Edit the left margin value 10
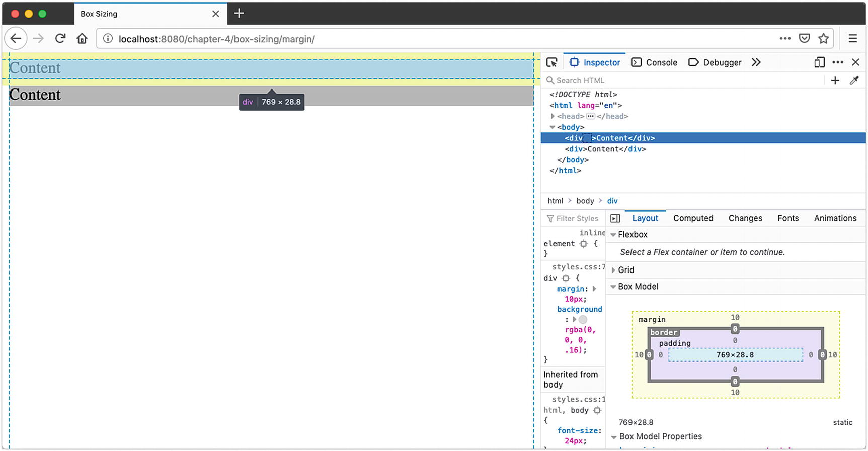 click(x=639, y=355)
